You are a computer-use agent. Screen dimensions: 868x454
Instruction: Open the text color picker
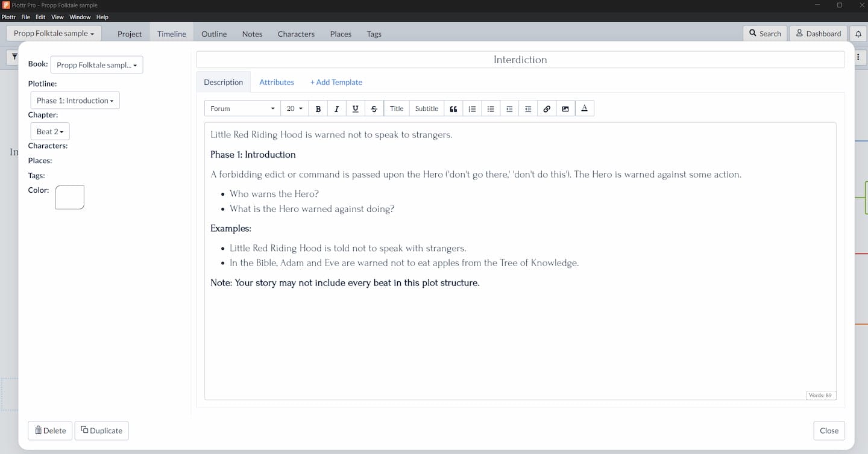[584, 109]
